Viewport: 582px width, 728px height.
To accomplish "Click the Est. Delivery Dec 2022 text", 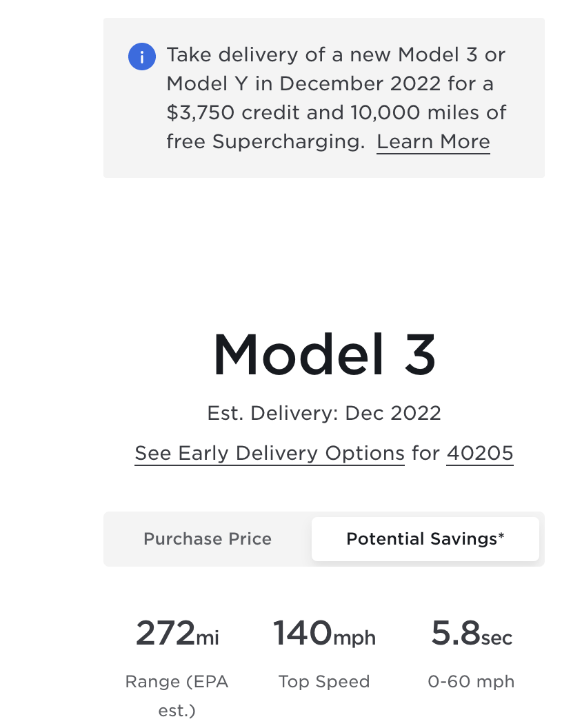I will (324, 413).
